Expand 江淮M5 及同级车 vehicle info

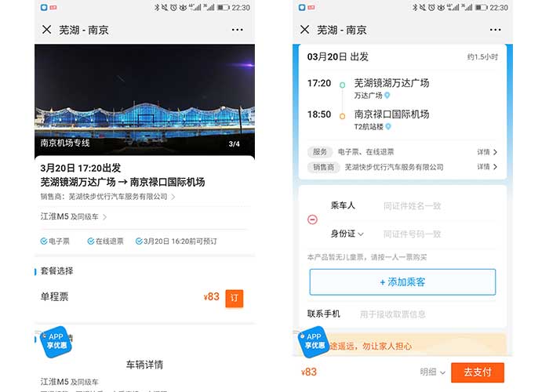(75, 217)
